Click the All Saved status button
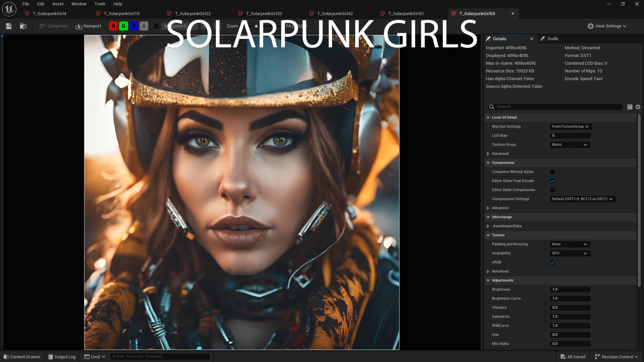Viewport: 644px width, 362px height. [x=573, y=357]
